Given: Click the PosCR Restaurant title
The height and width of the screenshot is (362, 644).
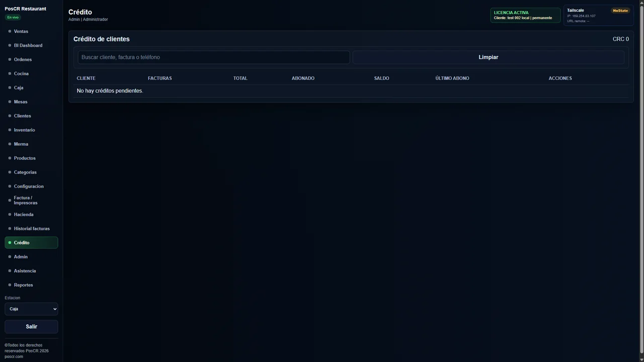Looking at the screenshot, I should click(25, 9).
